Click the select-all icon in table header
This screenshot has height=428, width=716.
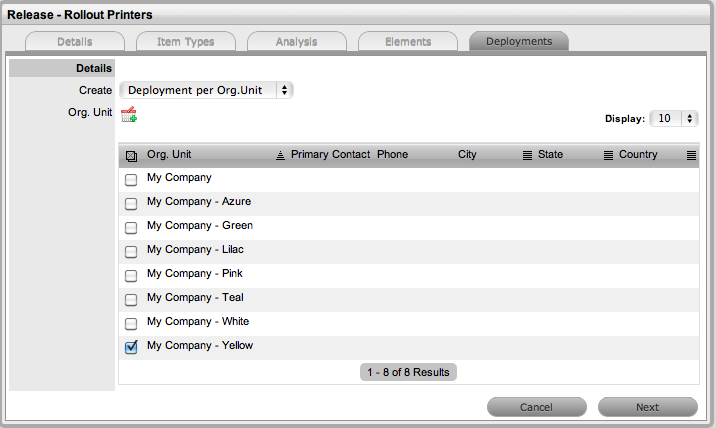131,156
